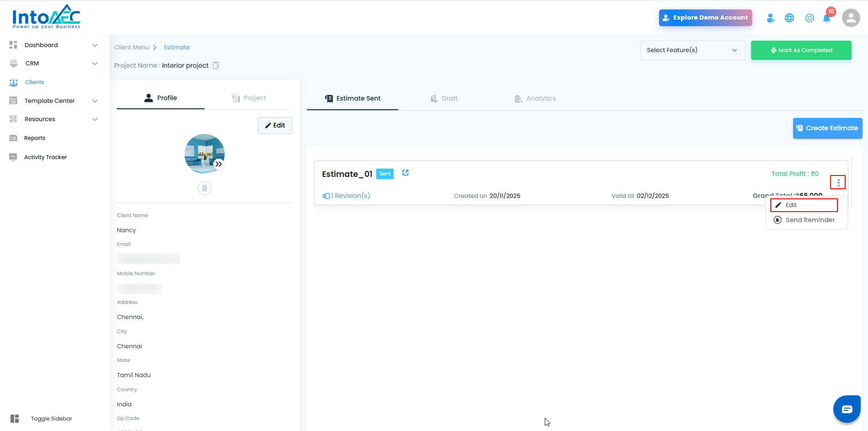Click the CRM sidebar icon
Image resolution: width=868 pixels, height=431 pixels.
tap(14, 64)
